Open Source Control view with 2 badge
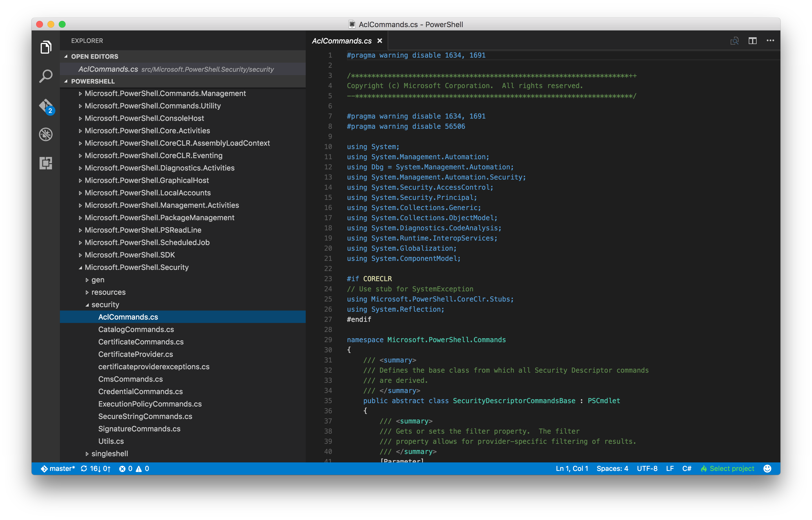This screenshot has height=520, width=812. coord(46,106)
